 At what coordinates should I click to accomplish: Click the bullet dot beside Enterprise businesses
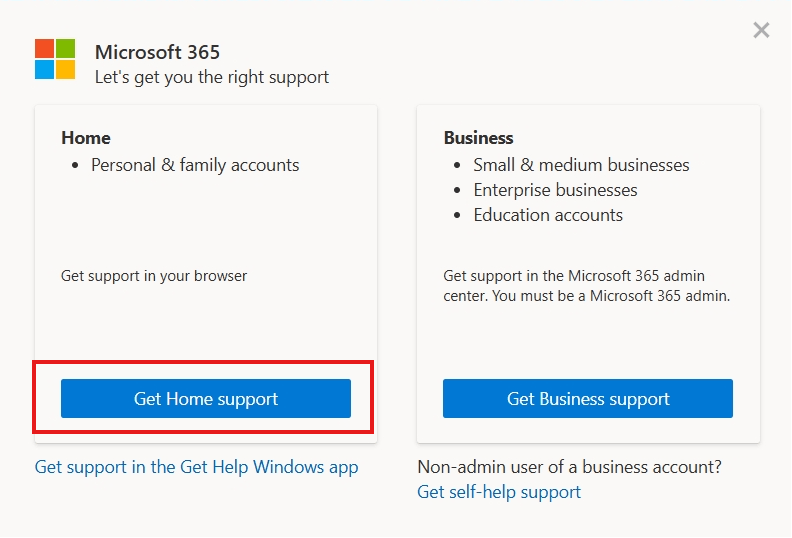point(457,191)
